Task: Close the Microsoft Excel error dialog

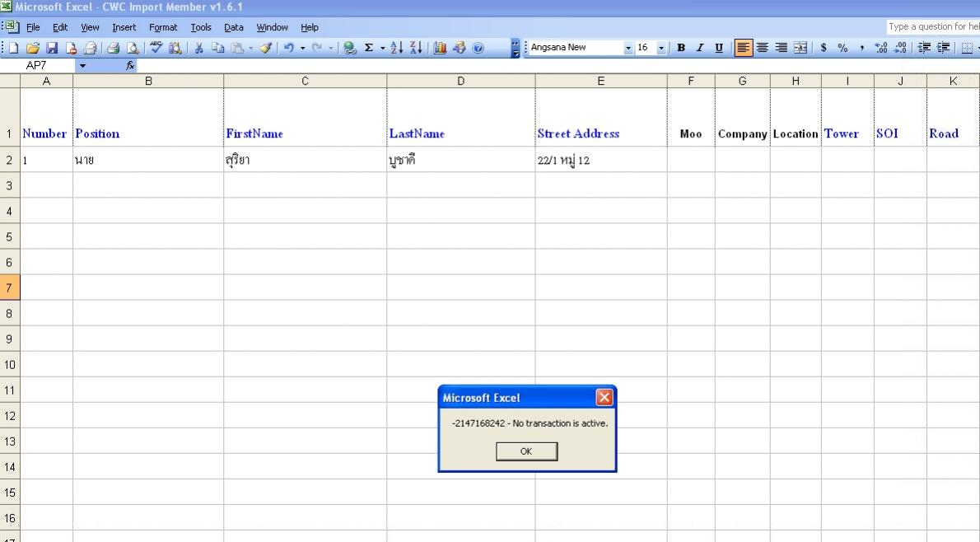Action: click(604, 398)
